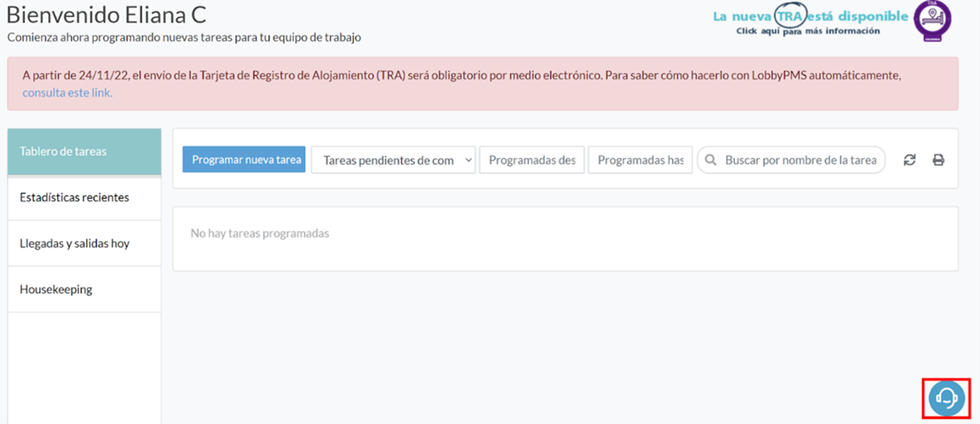The image size is (980, 424).
Task: Click the pink TRA notice alert box
Action: pos(483,84)
